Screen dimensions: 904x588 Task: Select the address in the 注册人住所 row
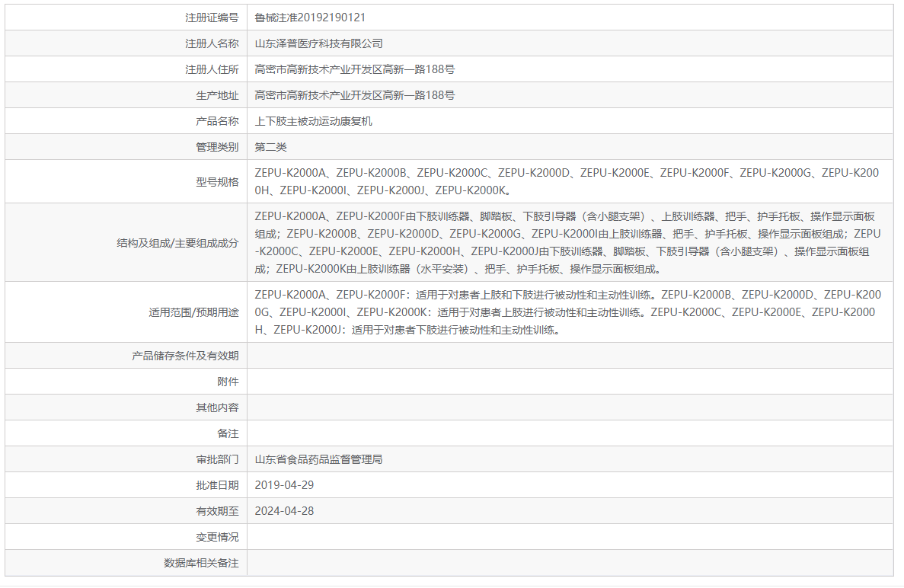point(355,70)
